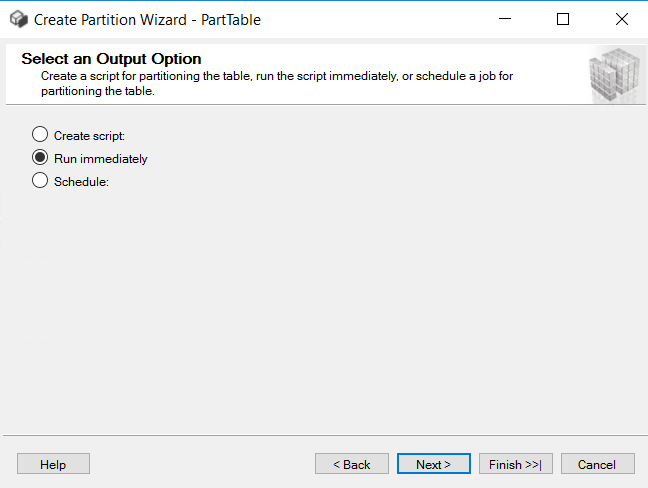Click the "Create script:" label text
Viewport: 648px width, 488px height.
(x=89, y=136)
